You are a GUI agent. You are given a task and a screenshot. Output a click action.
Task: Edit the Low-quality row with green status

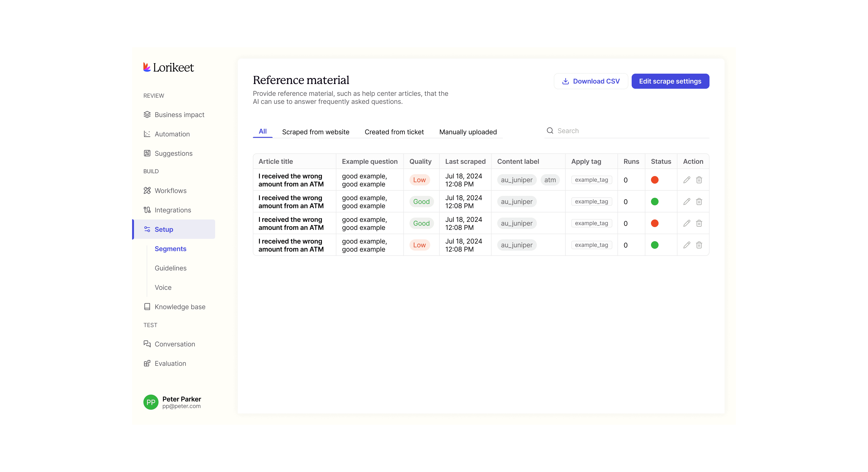[x=687, y=245]
